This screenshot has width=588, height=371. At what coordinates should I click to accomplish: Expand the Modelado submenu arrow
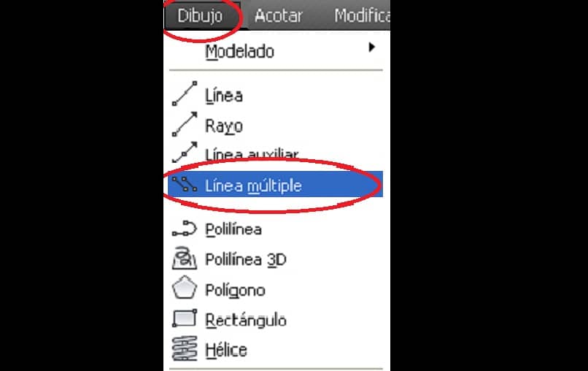click(371, 47)
